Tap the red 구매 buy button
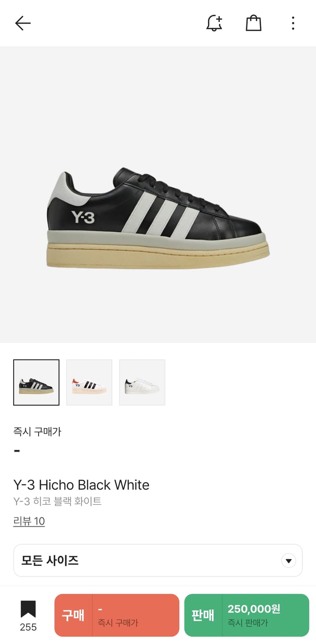 [117, 615]
